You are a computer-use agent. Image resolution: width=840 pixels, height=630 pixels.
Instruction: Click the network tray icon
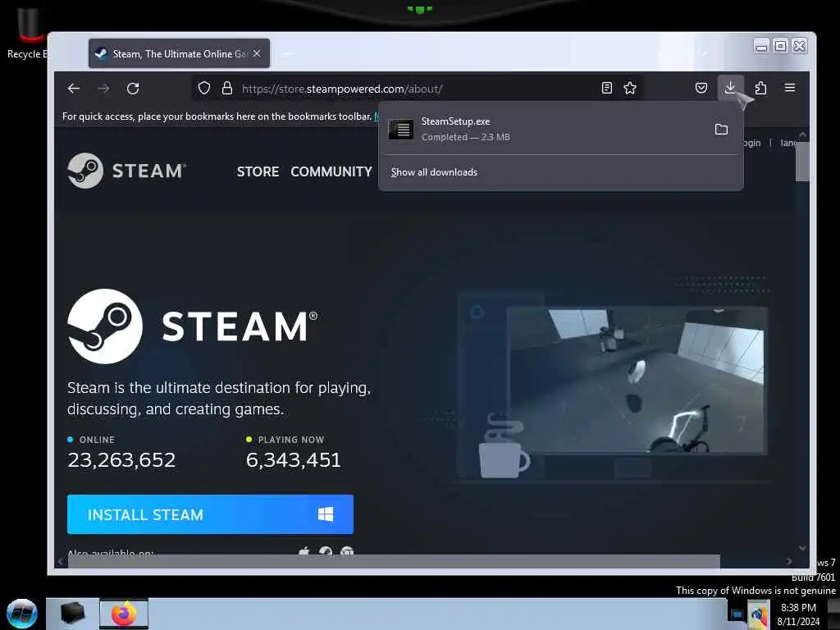(736, 614)
